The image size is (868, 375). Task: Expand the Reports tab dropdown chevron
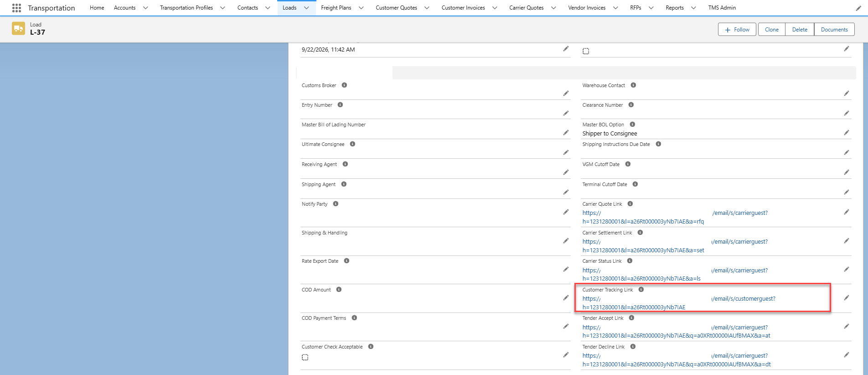click(693, 8)
